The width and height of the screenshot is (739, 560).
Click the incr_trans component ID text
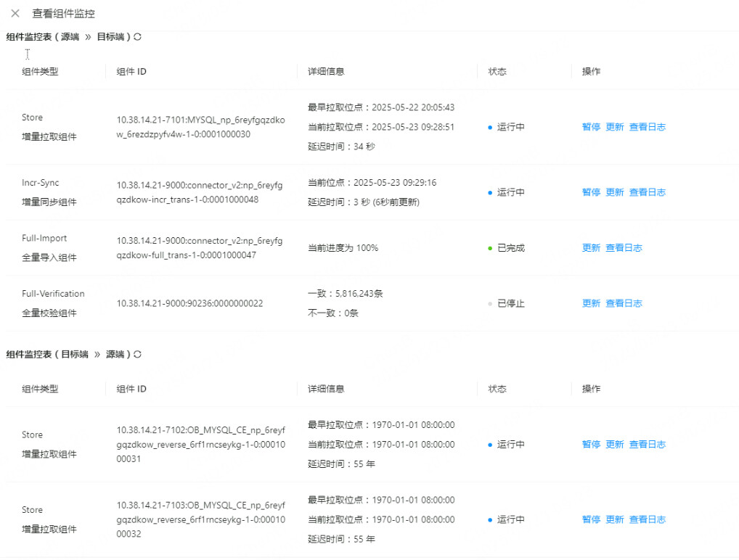tap(200, 192)
